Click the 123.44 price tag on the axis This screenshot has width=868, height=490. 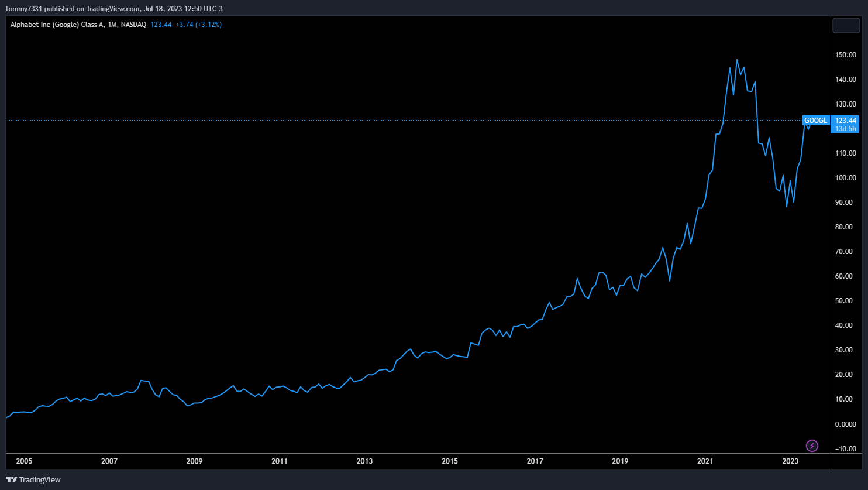click(846, 121)
